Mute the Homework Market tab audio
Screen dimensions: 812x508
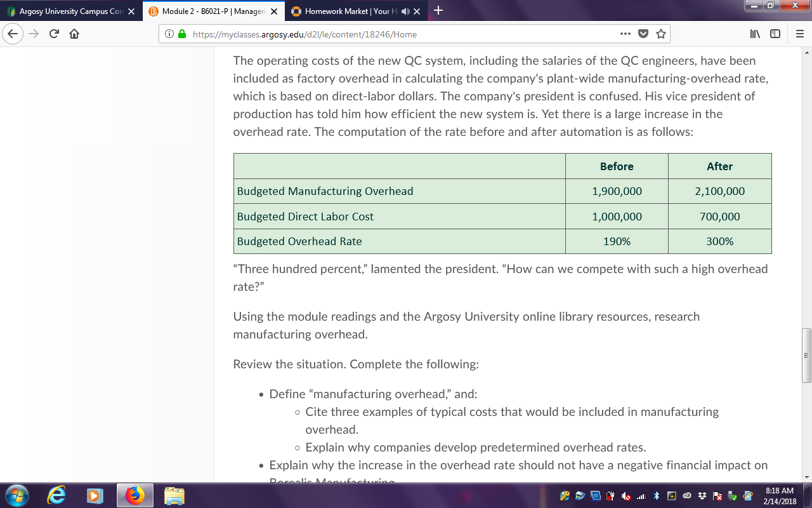click(405, 11)
